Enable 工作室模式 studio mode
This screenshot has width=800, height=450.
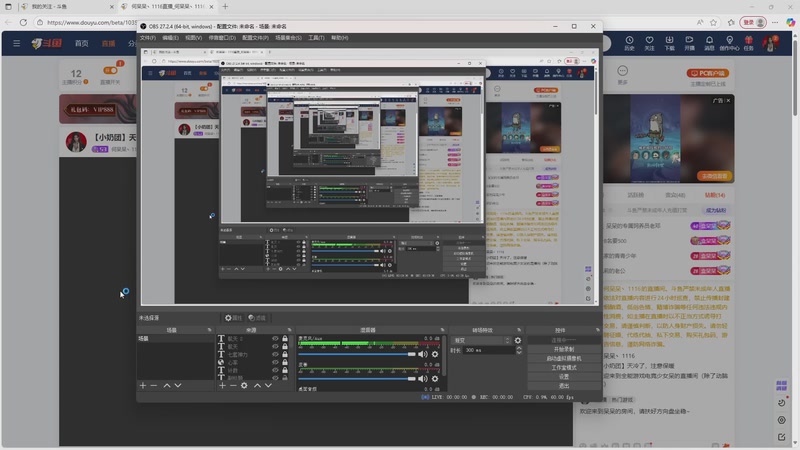pyautogui.click(x=564, y=368)
